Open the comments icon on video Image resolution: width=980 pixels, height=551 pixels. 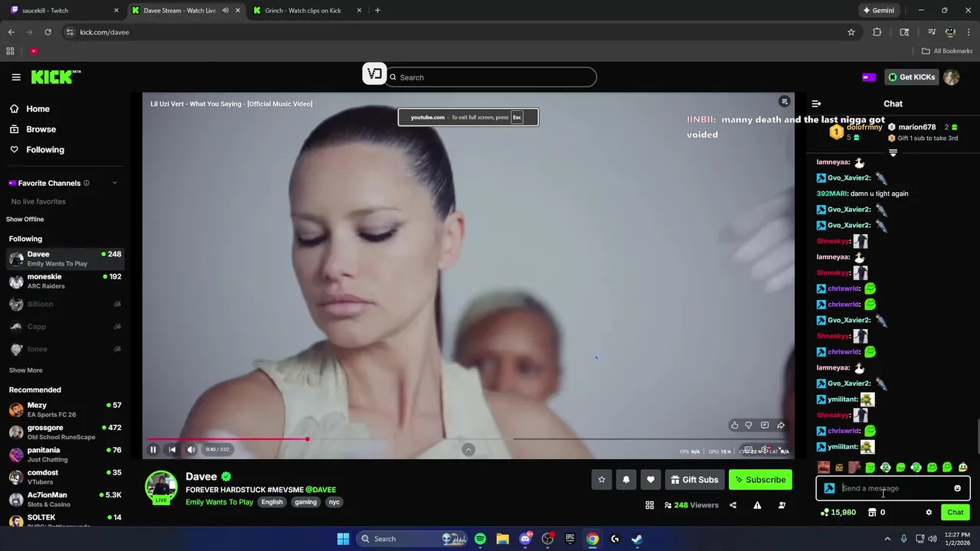point(764,425)
